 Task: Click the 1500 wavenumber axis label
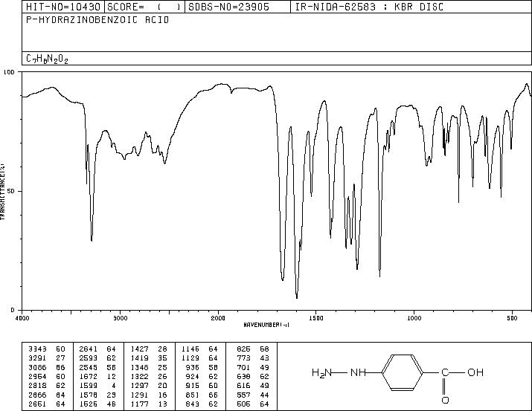tap(316, 318)
